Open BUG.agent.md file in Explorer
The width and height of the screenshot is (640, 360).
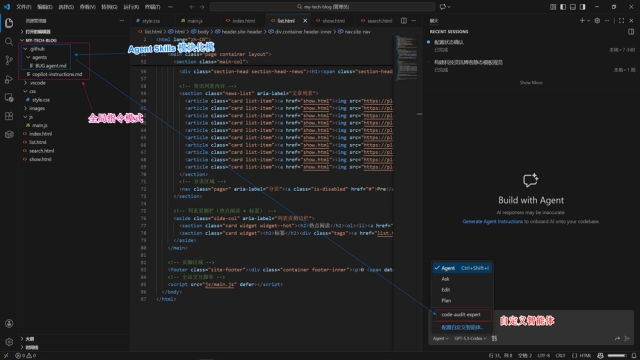(x=51, y=66)
